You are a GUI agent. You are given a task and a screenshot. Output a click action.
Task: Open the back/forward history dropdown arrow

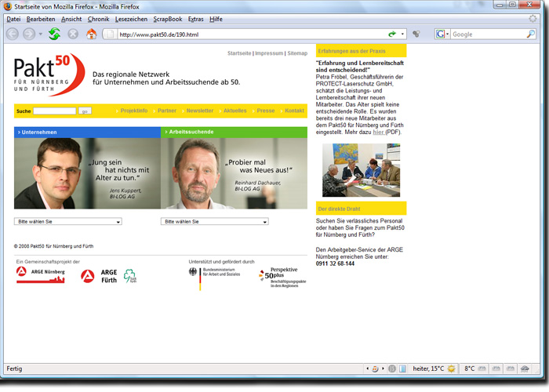[40, 34]
